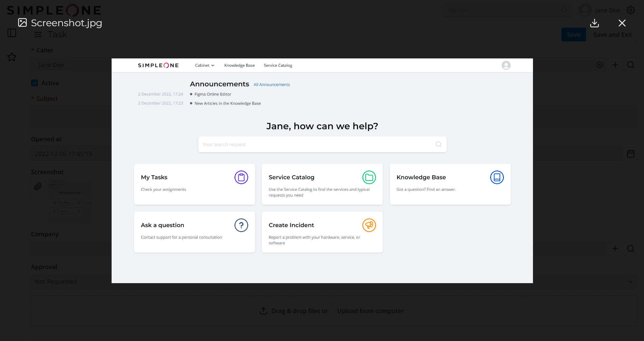
Task: Click the plus icon next to Caller
Action: (615, 65)
